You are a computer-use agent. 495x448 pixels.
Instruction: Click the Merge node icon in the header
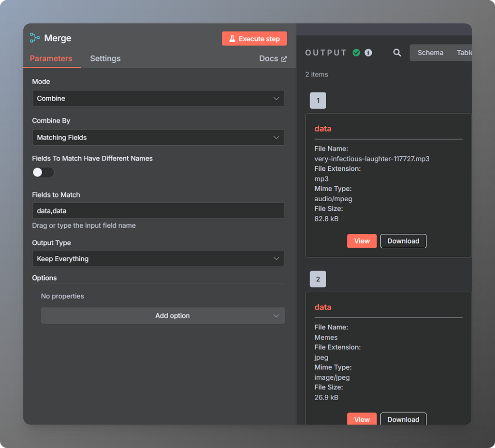tap(34, 38)
